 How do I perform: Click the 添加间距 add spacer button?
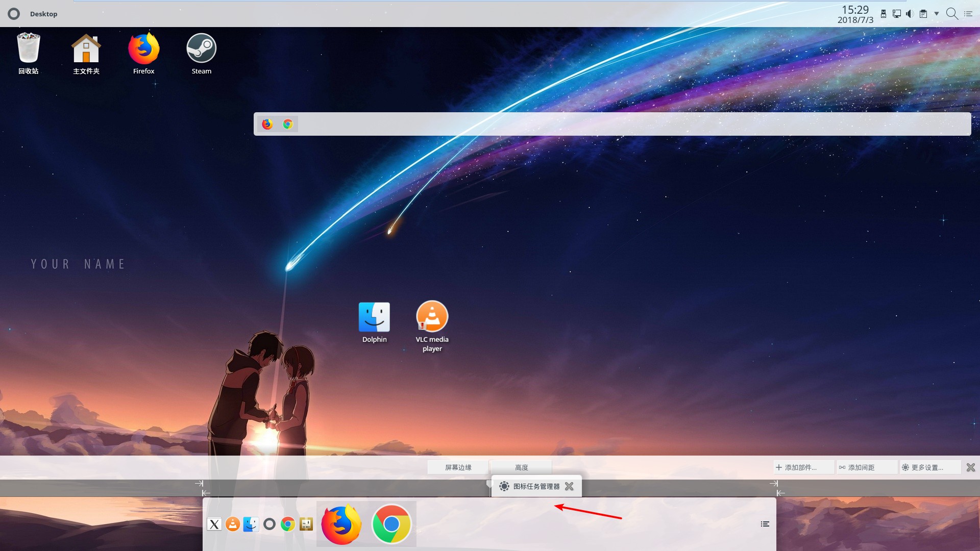click(867, 467)
